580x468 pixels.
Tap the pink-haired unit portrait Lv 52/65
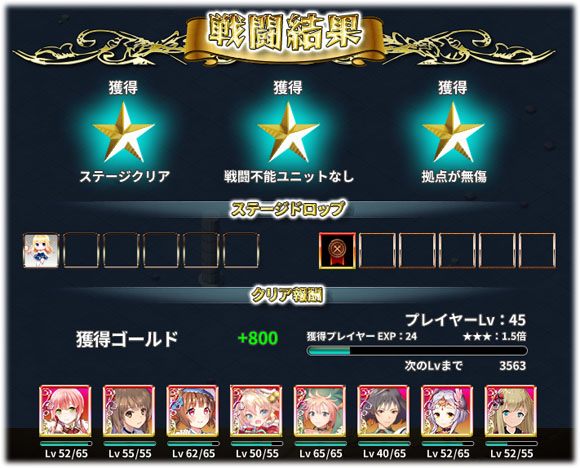65,411
